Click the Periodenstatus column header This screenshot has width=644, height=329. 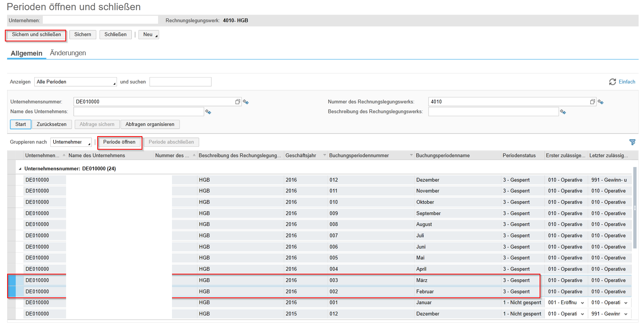tap(523, 155)
